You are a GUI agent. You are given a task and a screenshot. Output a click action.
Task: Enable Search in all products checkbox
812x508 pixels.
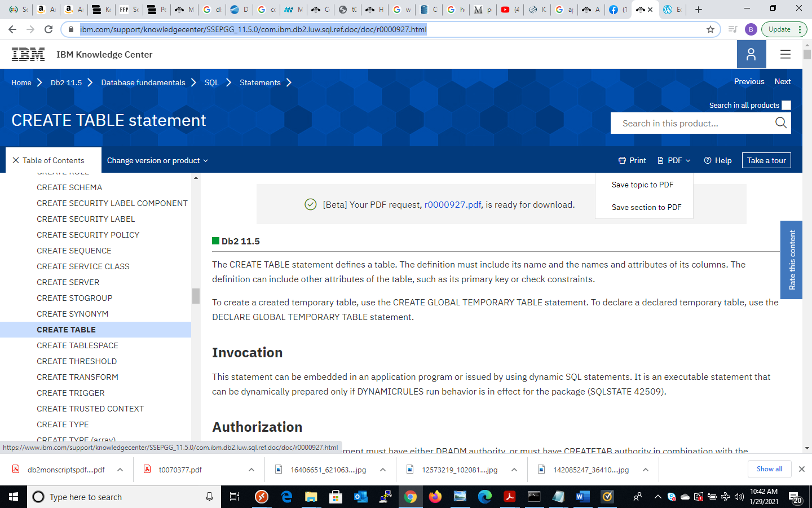pyautogui.click(x=786, y=106)
